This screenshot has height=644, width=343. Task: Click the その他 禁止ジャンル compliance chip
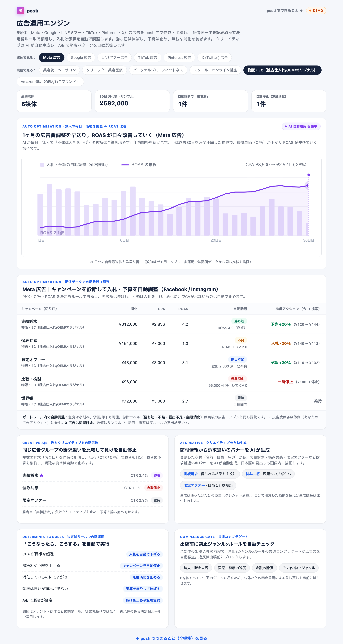click(x=299, y=568)
